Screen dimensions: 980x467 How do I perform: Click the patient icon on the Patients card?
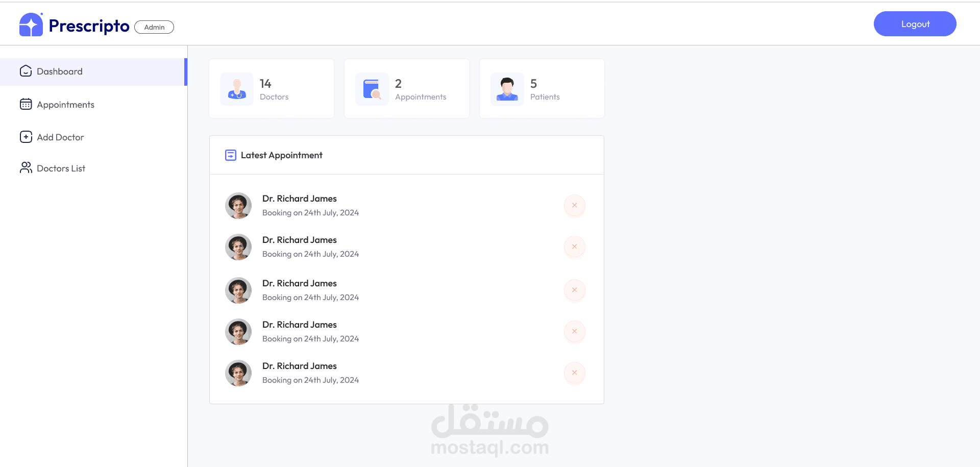coord(507,89)
